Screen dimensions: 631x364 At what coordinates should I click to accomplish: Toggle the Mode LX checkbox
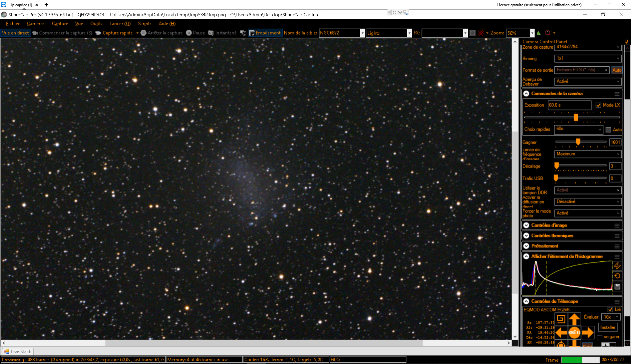[598, 105]
